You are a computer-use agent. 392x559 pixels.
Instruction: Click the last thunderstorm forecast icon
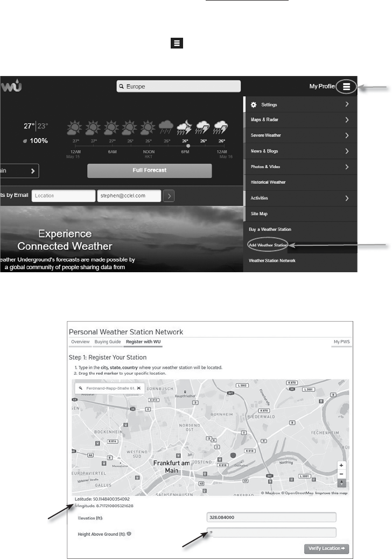[221, 127]
